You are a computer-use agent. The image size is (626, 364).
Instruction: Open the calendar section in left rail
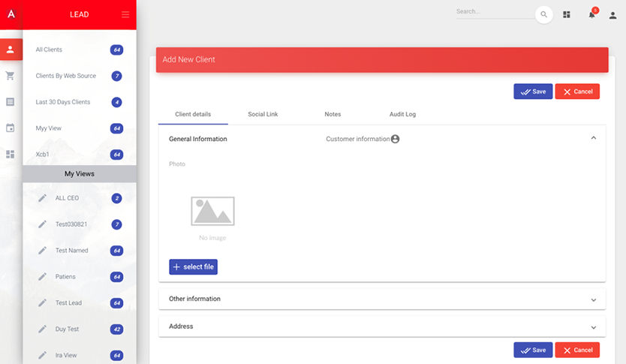click(11, 128)
